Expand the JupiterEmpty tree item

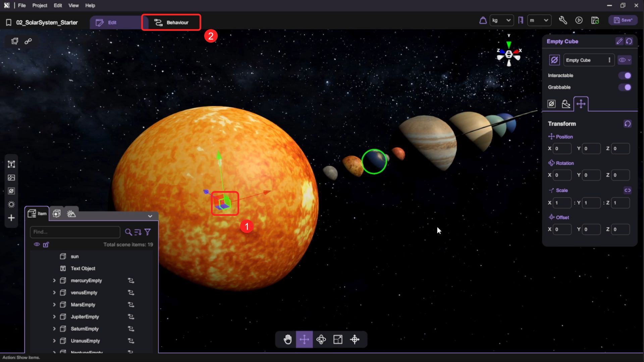[x=54, y=317]
